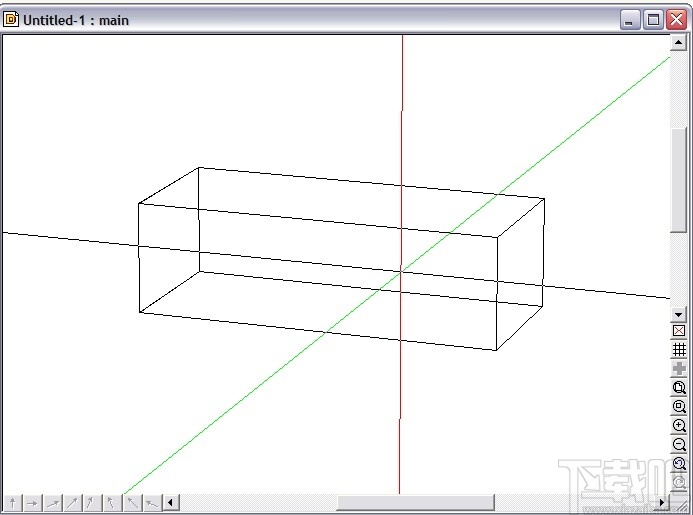
Task: Click the vertical scrollbar up arrow
Action: [678, 42]
